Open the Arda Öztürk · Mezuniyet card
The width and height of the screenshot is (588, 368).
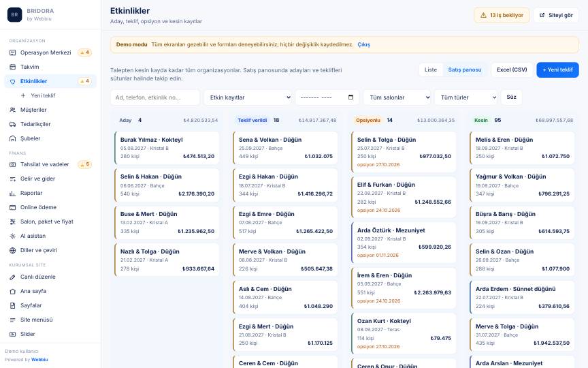tap(404, 243)
